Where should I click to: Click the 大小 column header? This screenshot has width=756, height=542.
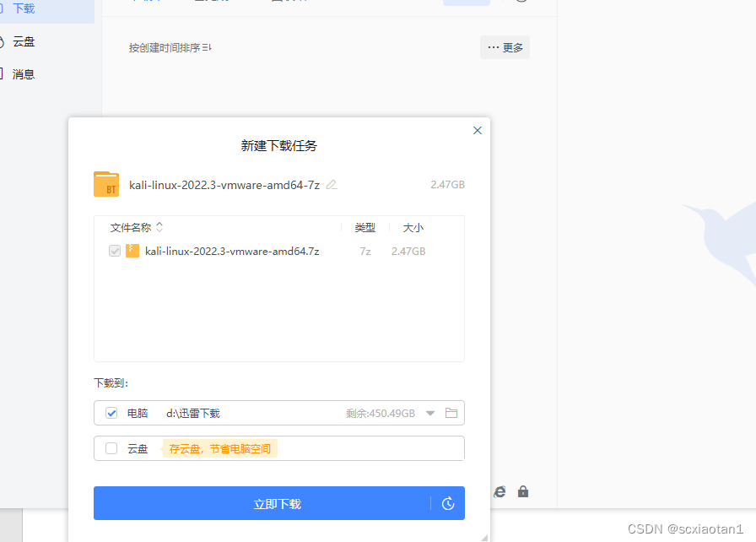[413, 228]
